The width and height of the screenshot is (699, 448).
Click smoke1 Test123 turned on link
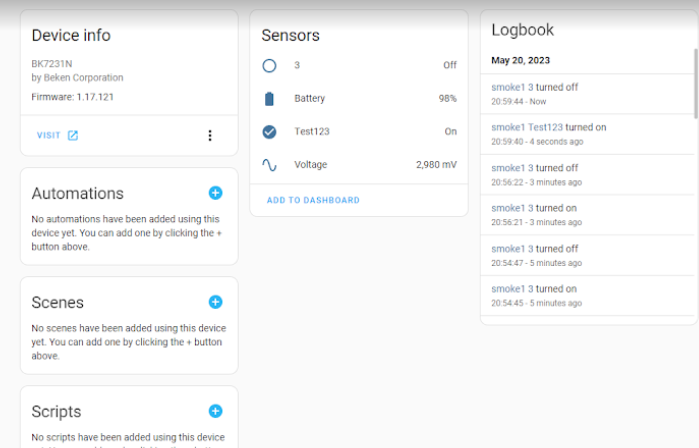tap(527, 127)
